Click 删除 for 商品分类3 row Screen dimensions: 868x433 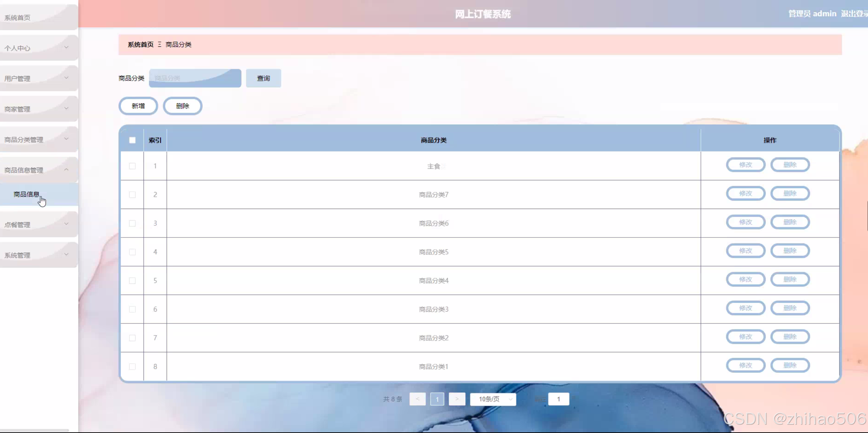(x=790, y=308)
